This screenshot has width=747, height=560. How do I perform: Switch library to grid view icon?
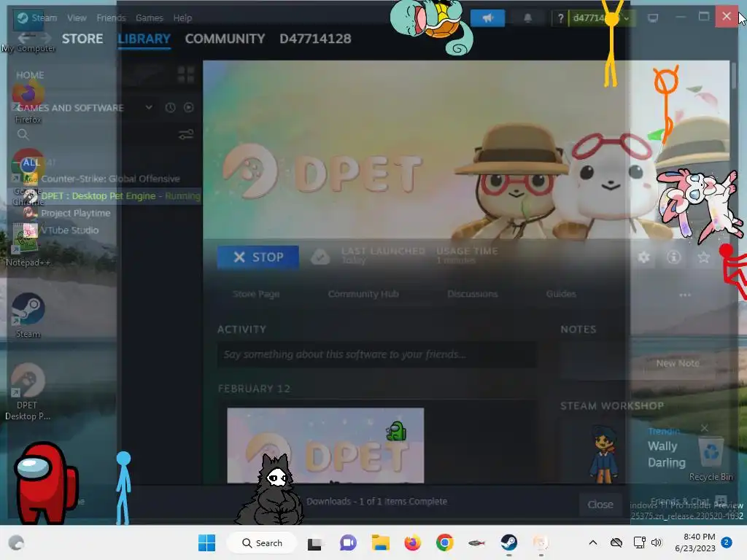coord(186,75)
